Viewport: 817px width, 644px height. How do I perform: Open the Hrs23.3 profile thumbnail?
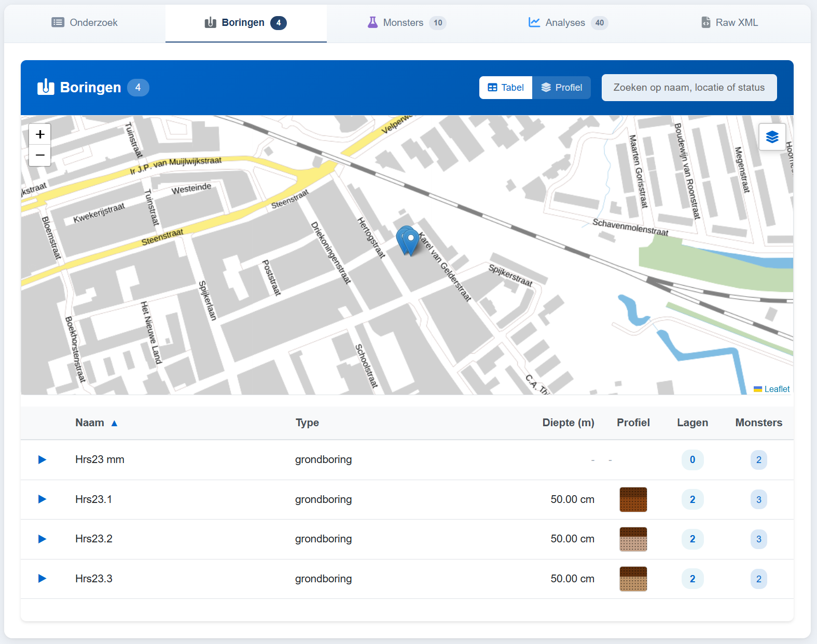tap(633, 579)
